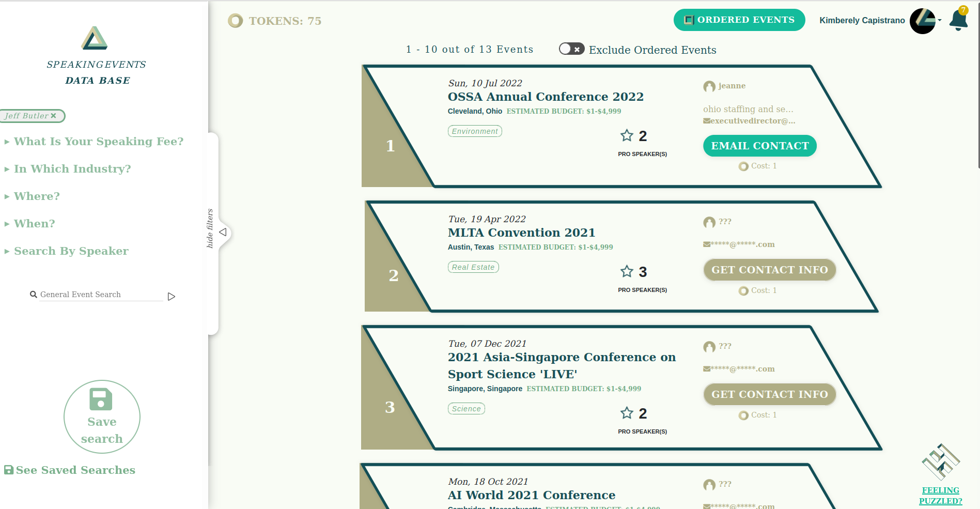This screenshot has height=509, width=980.
Task: Click Kimberely Capistrano profile avatar
Action: click(923, 21)
